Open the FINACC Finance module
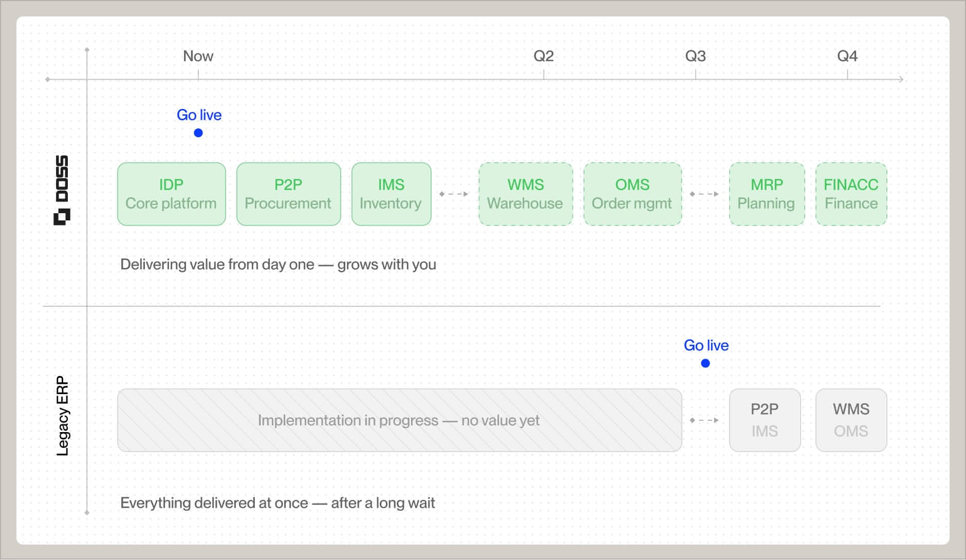Screen dimensions: 966x560 coord(851,194)
